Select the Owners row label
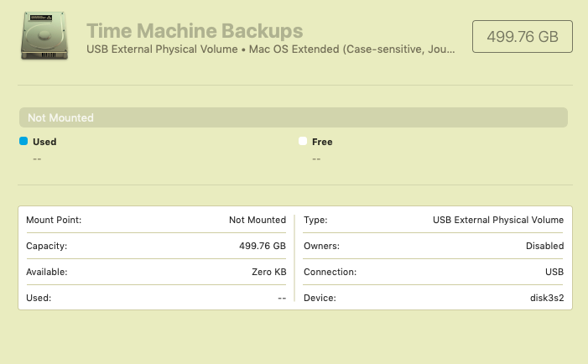 321,246
